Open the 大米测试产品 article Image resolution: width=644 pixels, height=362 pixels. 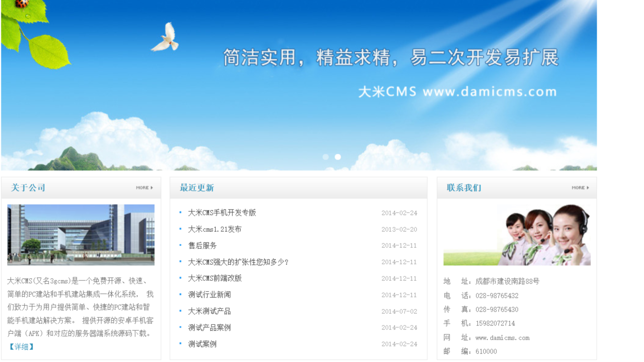click(210, 311)
